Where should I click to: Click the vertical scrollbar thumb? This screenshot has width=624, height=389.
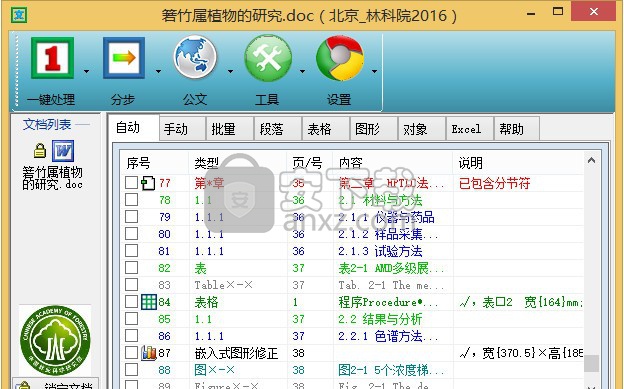[591, 363]
